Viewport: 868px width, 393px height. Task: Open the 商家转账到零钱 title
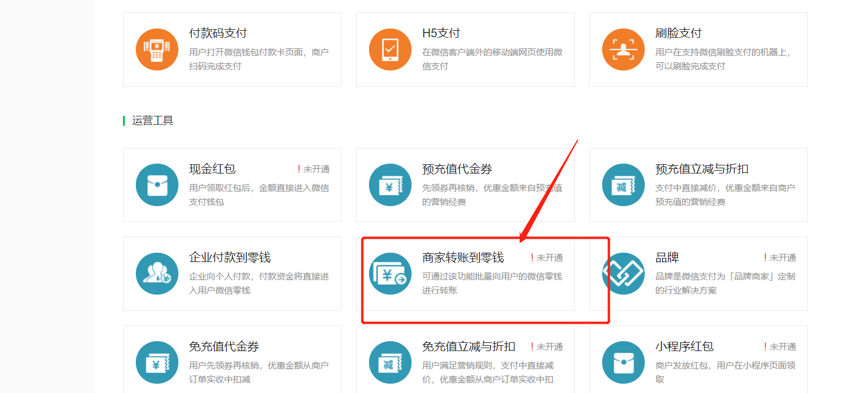463,257
